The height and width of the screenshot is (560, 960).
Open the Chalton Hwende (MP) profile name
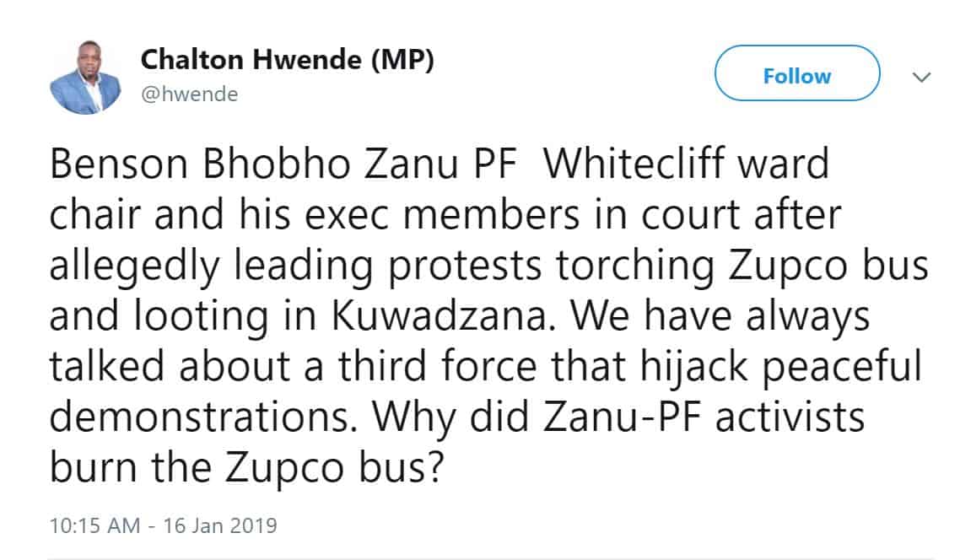coord(287,60)
